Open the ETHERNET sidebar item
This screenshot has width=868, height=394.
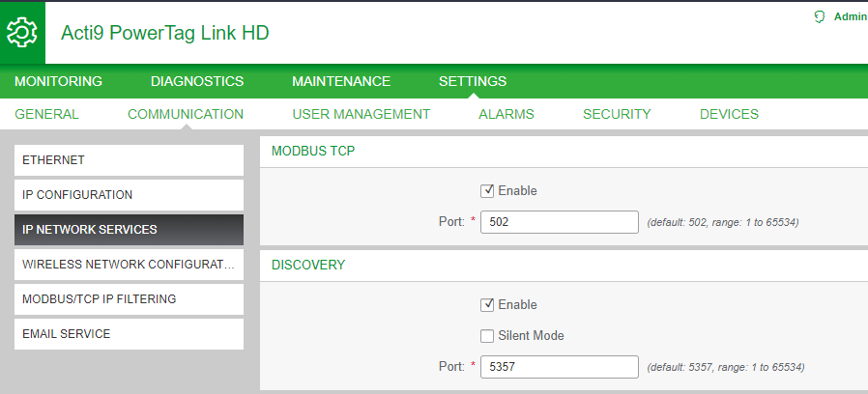129,160
